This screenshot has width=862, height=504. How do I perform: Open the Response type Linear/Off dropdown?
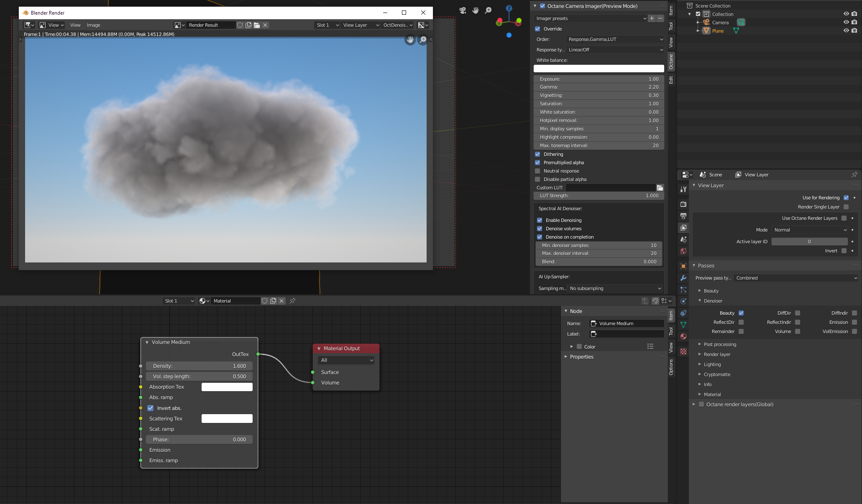coord(614,50)
